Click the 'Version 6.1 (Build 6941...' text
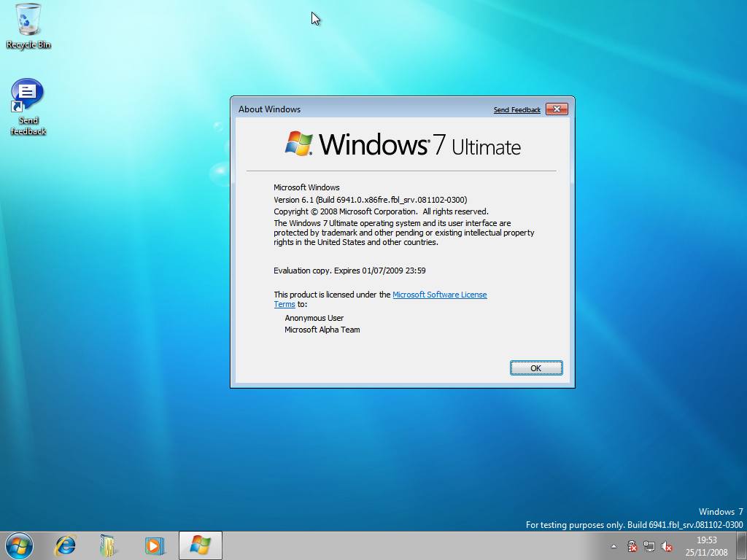The height and width of the screenshot is (560, 747). coord(370,200)
